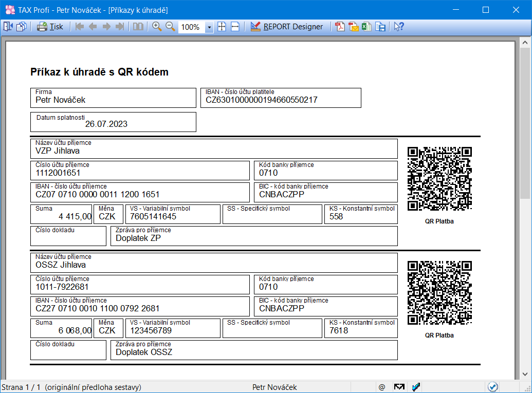Viewport: 532px width, 393px height.
Task: Click recipient name 'VZP Jihlava'
Action: pos(58,151)
